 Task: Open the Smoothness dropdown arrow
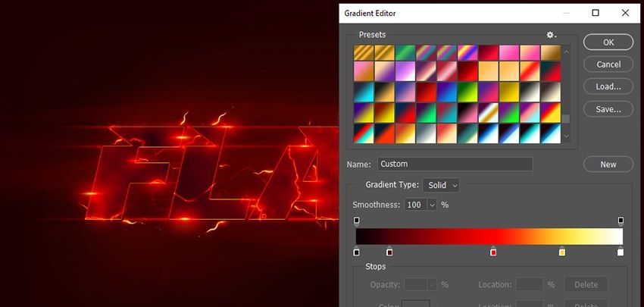point(432,205)
